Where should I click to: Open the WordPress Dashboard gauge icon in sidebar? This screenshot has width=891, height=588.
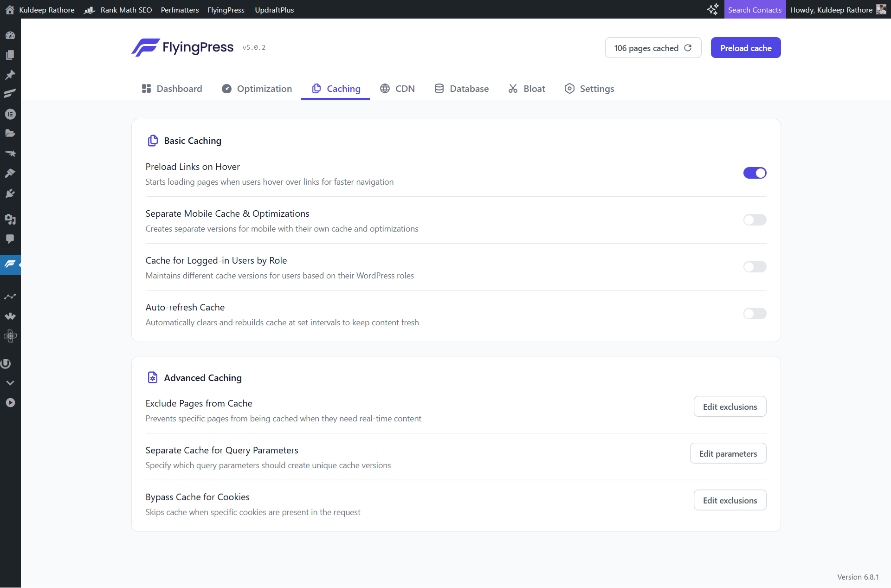point(10,35)
